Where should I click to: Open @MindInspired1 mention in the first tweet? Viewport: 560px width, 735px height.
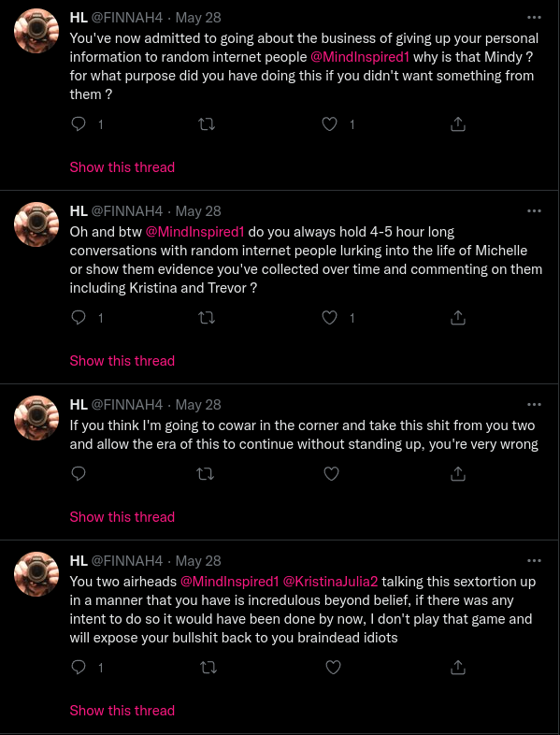(x=360, y=57)
